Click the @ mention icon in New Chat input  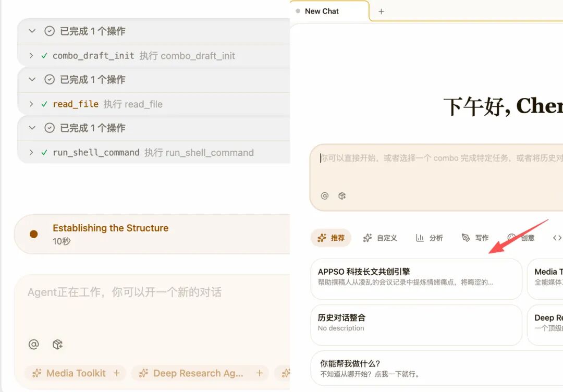[x=325, y=196]
